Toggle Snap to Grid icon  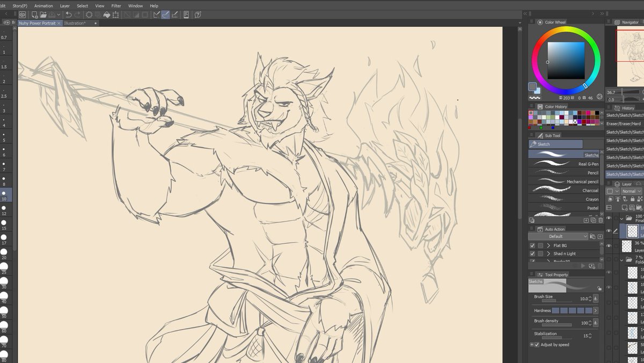[x=175, y=14]
